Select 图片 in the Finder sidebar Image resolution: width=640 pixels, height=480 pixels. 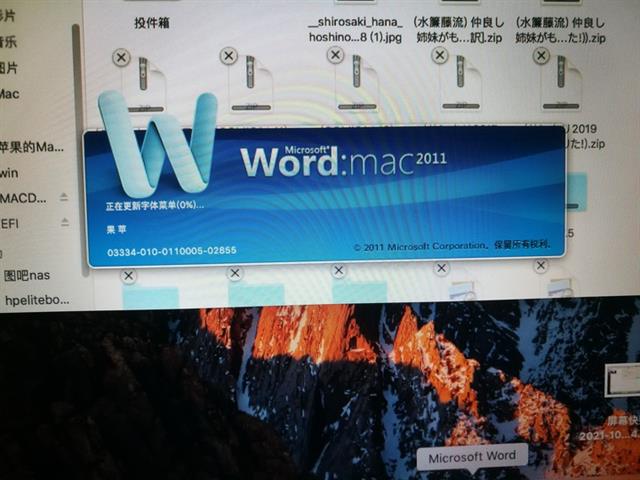[8, 68]
